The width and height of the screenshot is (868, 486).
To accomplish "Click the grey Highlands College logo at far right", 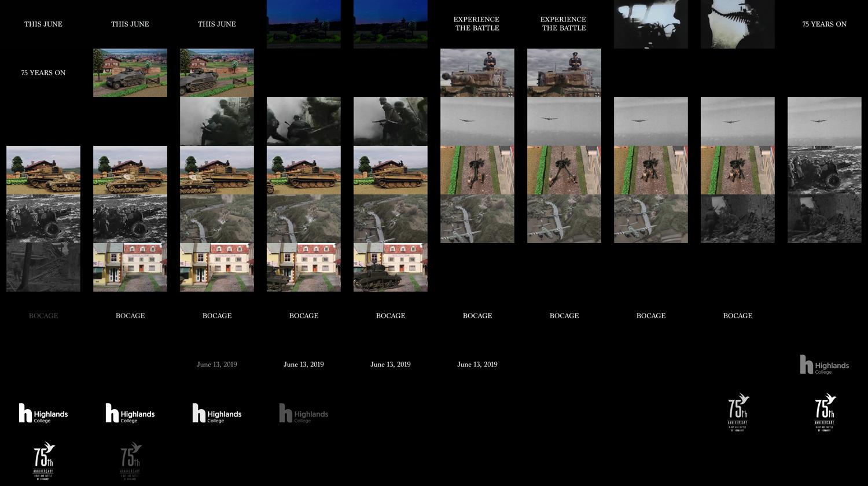I will pos(824,365).
